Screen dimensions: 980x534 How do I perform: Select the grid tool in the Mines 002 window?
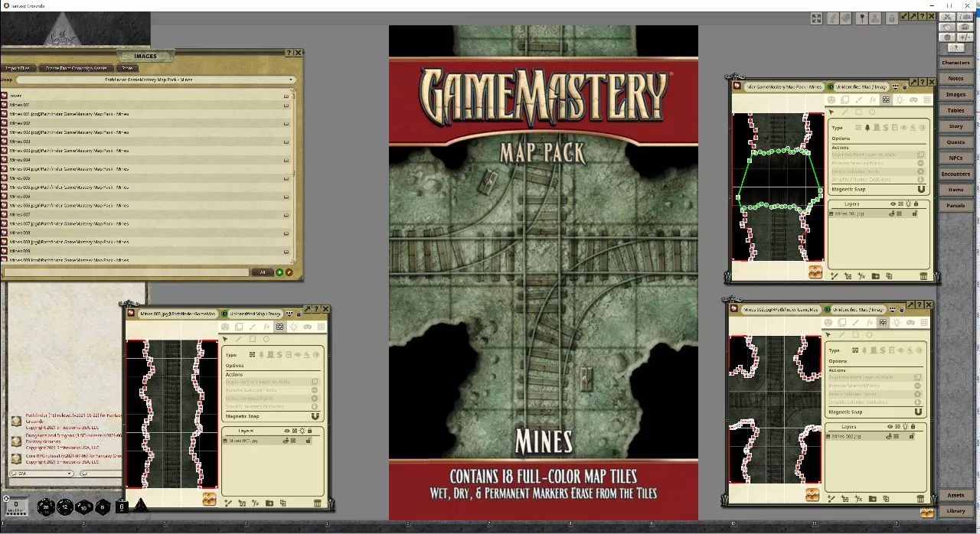coord(923,323)
